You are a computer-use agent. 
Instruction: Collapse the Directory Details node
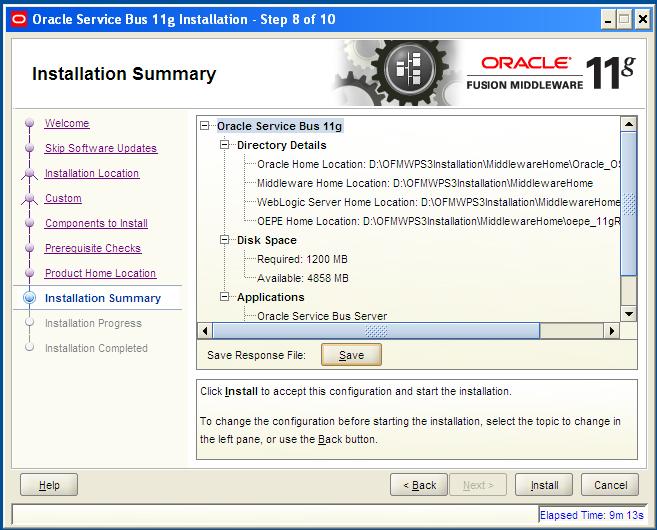pos(225,145)
